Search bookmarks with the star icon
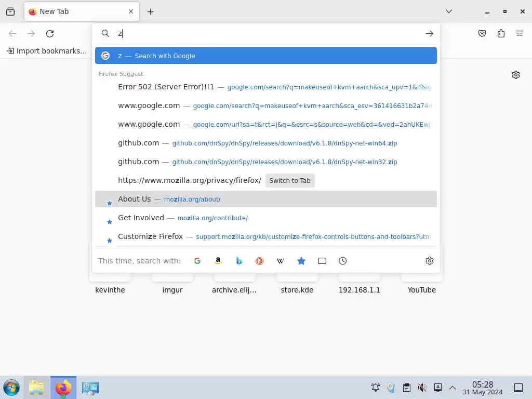Screen dimensions: 532x399 (x=301, y=261)
